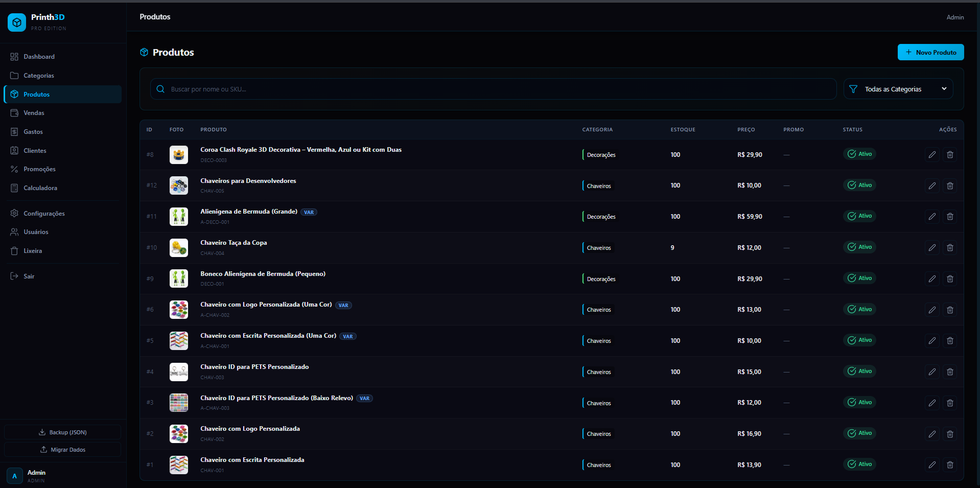
Task: Edit product #6 Logo Personalizada (Uma Cor) pencil
Action: (932, 310)
